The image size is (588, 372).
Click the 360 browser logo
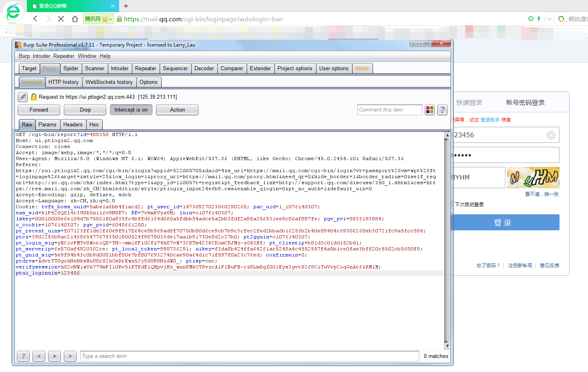13,12
